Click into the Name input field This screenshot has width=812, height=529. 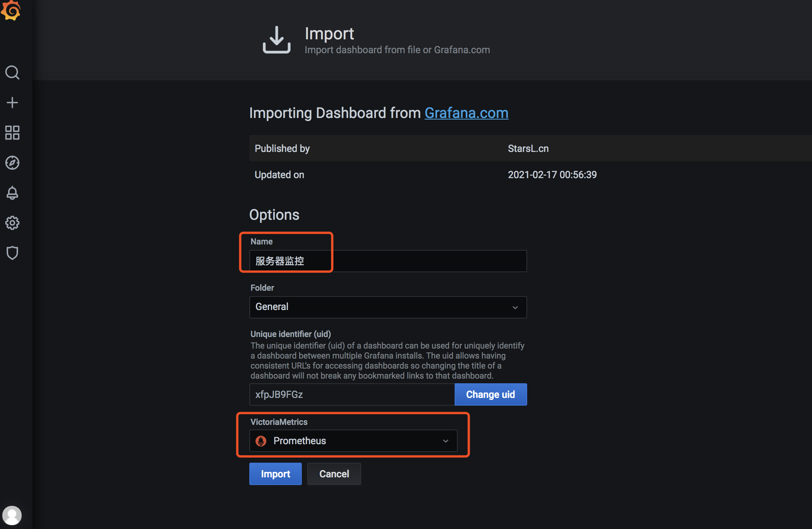click(388, 261)
